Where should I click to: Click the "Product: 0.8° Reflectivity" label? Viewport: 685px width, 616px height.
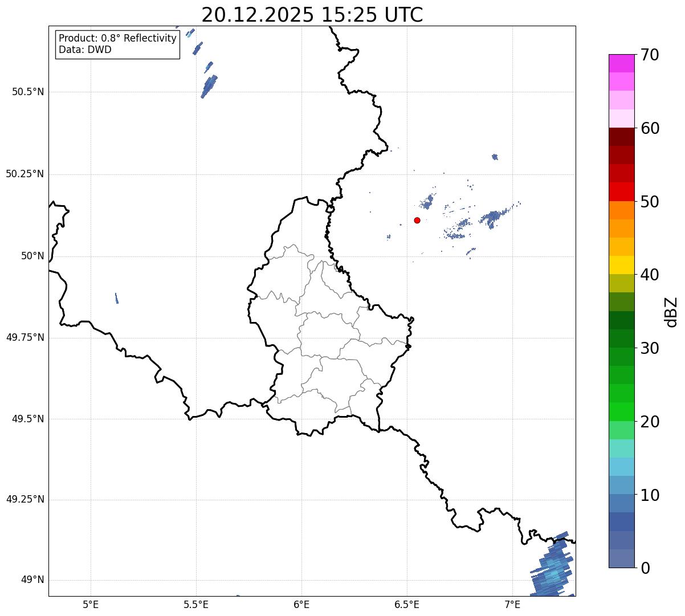tap(118, 38)
